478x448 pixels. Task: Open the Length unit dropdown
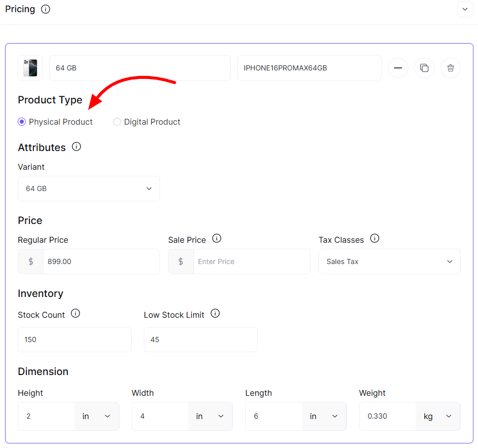coord(324,416)
